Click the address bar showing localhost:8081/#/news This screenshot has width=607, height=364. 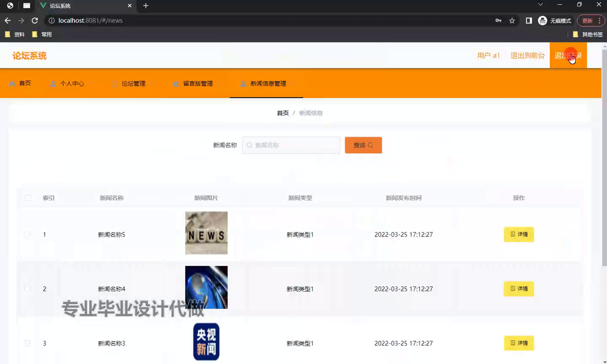coord(270,21)
